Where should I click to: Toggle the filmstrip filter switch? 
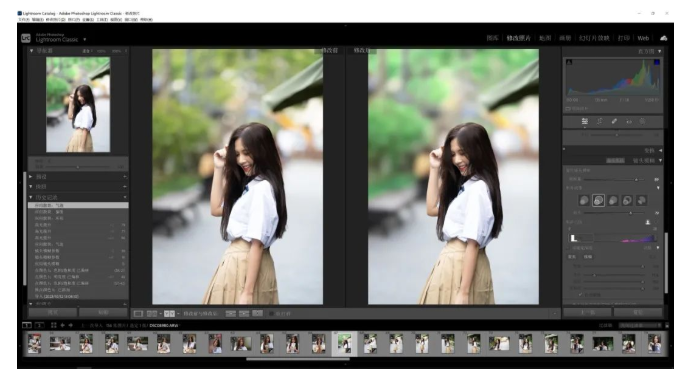(x=667, y=326)
